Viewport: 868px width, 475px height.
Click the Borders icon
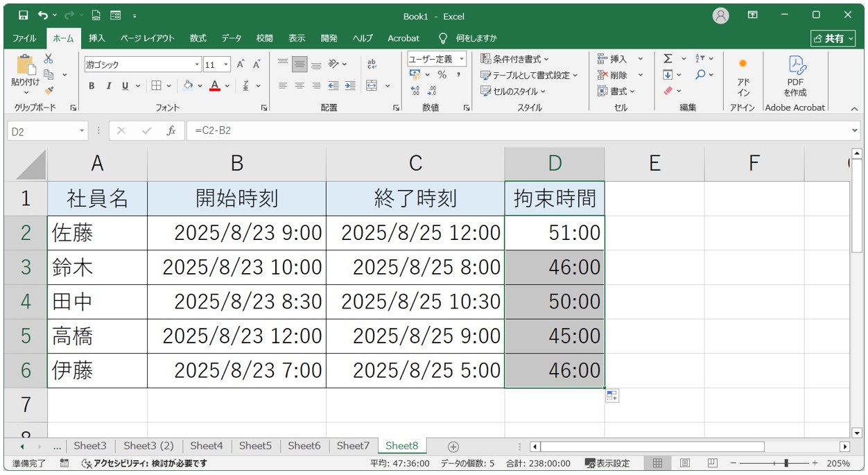pyautogui.click(x=156, y=86)
